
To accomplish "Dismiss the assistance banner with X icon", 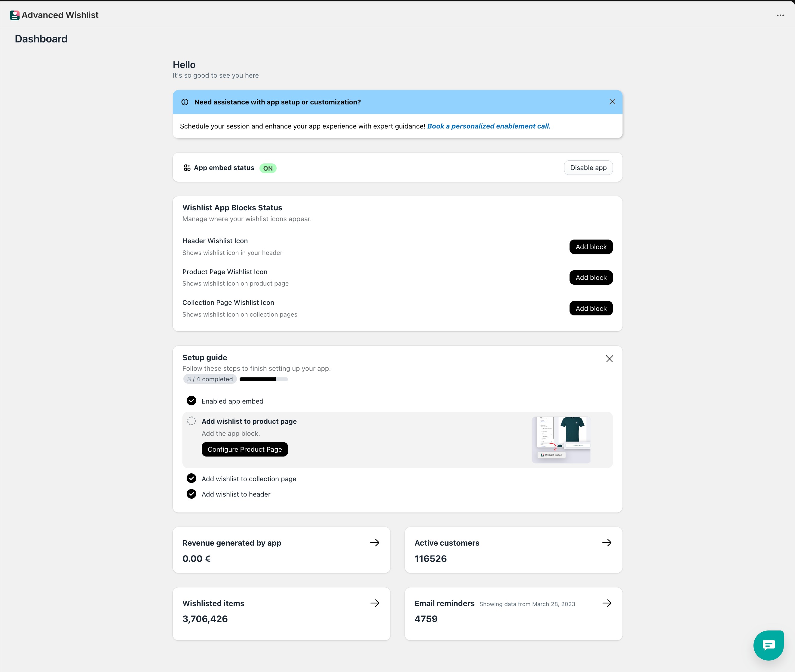I will point(612,102).
